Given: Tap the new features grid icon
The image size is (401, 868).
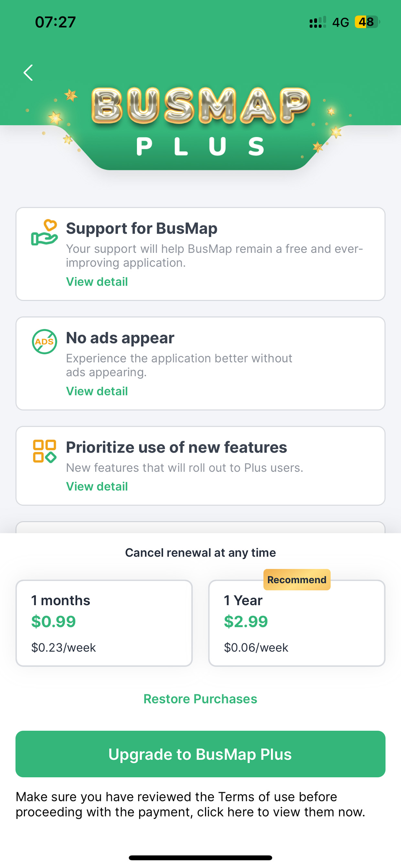Looking at the screenshot, I should tap(45, 451).
